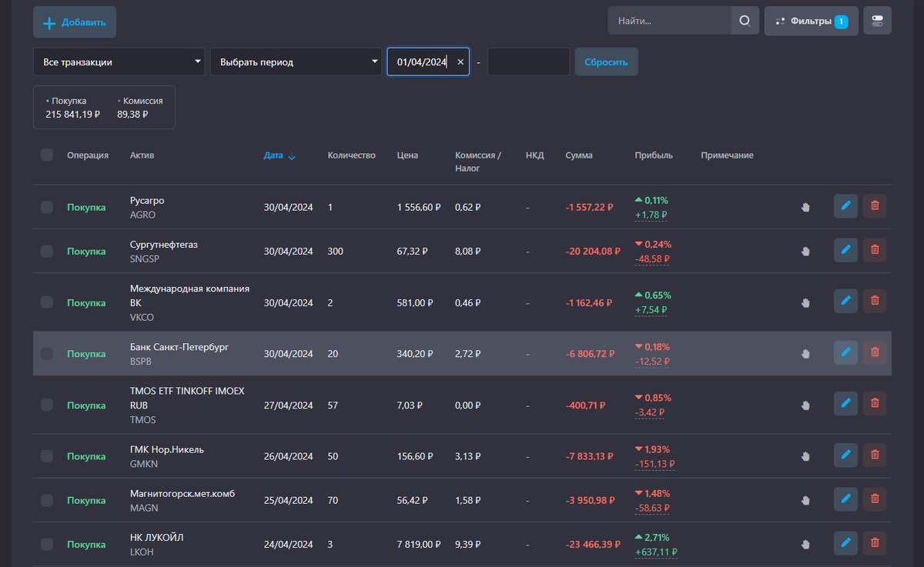
Task: Click the Сумма column header
Action: [x=579, y=155]
